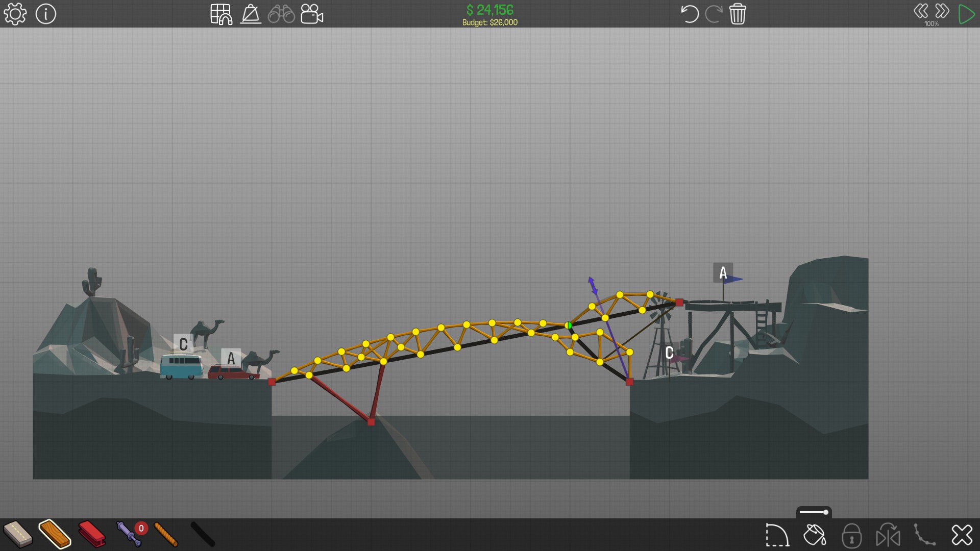Select the hydraulics piston material
The image size is (980, 551).
128,534
